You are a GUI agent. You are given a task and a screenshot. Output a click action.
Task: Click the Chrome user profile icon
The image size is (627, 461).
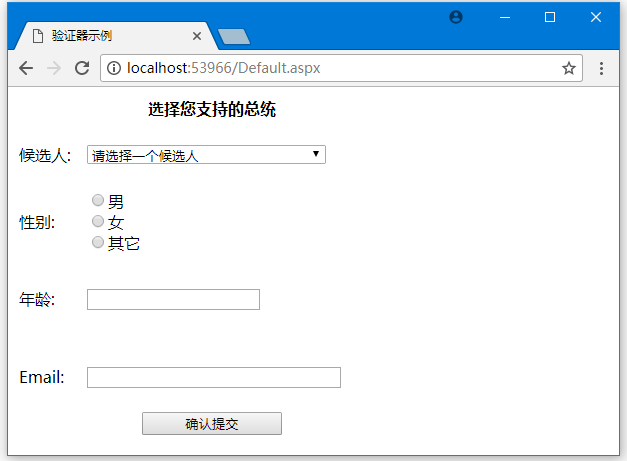point(456,17)
